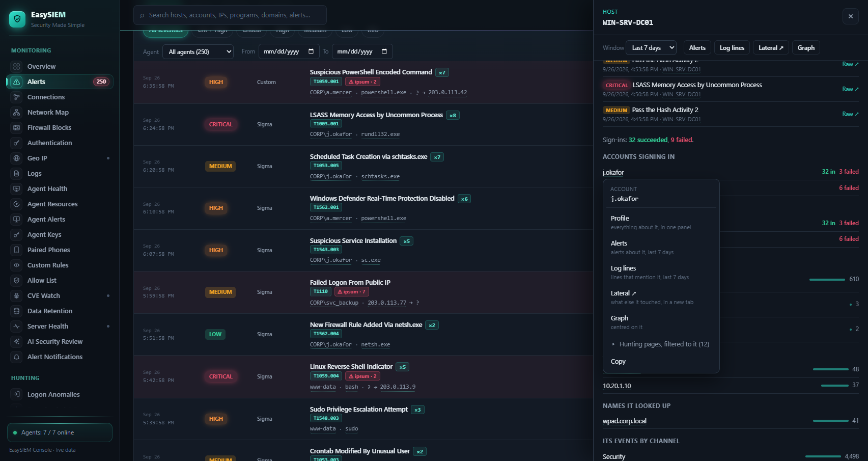Click the Logs document icon
Viewport: 868px width, 461px height.
[x=17, y=174]
